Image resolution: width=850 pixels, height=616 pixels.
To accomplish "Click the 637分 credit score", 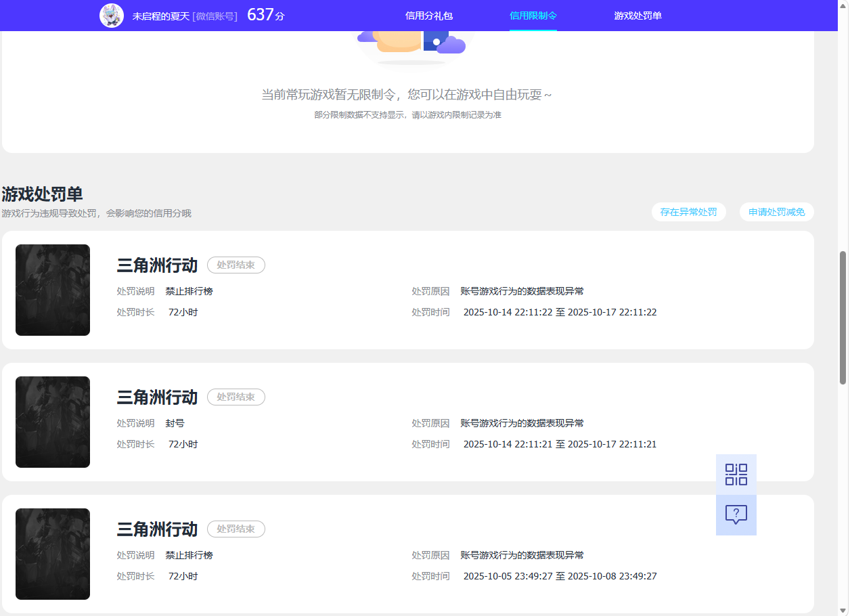I will click(266, 15).
